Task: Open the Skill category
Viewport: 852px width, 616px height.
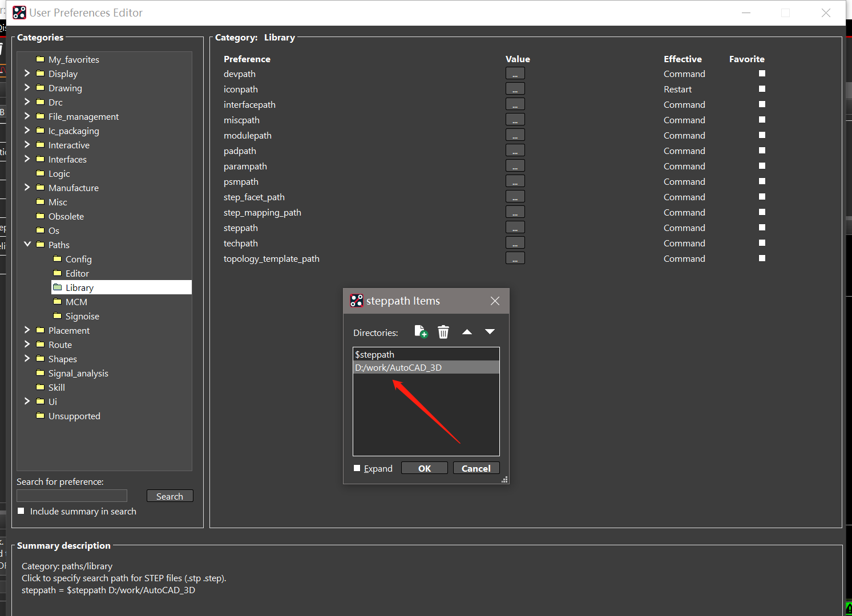Action: pos(56,387)
